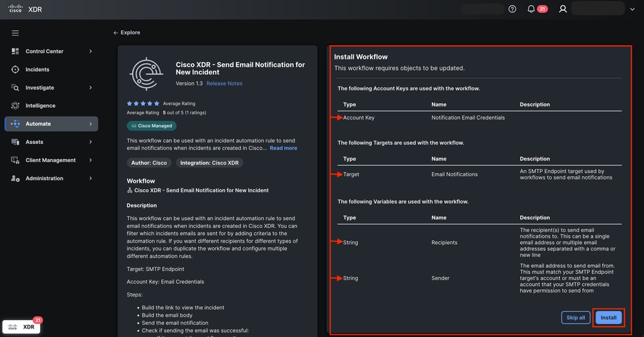Click Target type cell
The image size is (644, 337).
(x=351, y=174)
